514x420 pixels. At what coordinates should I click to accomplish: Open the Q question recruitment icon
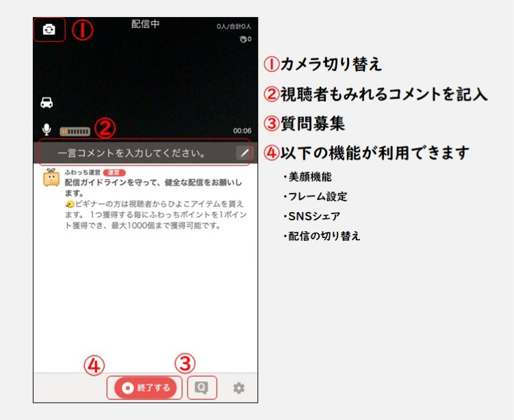point(201,388)
